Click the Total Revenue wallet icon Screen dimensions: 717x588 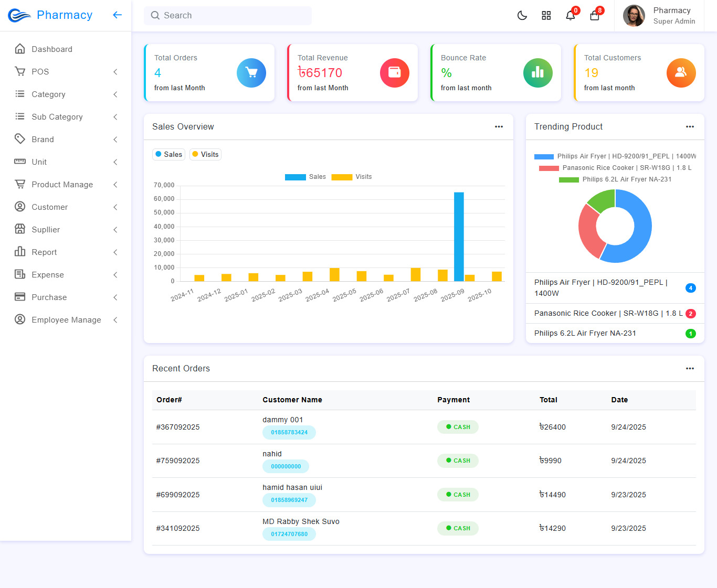click(394, 73)
